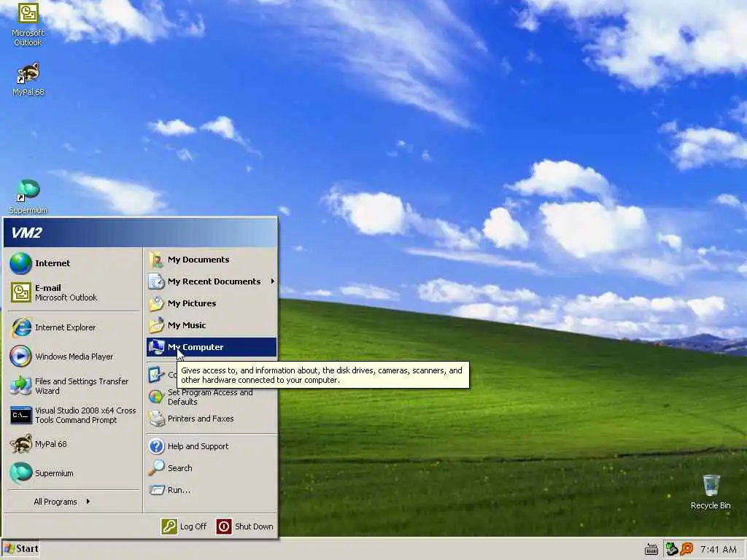Image resolution: width=747 pixels, height=560 pixels.
Task: Open Printers and Faxes
Action: click(x=212, y=419)
